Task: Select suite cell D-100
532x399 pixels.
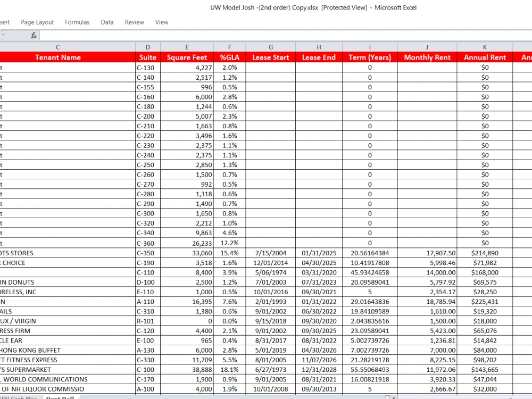Action: click(147, 282)
